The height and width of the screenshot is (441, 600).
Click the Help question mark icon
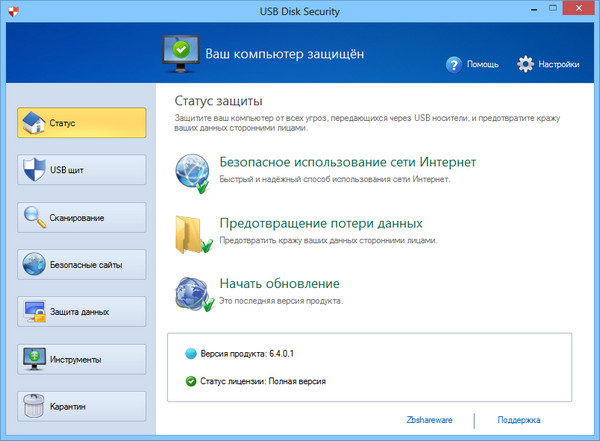454,64
